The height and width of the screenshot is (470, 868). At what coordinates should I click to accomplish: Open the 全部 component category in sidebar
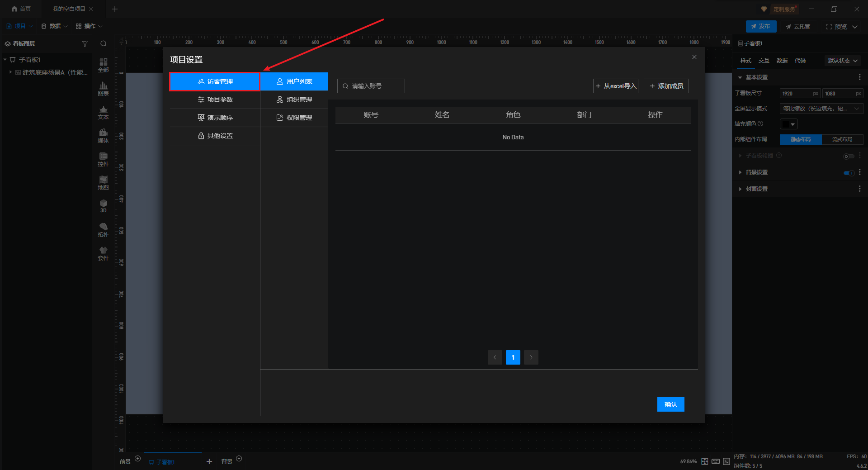click(104, 65)
